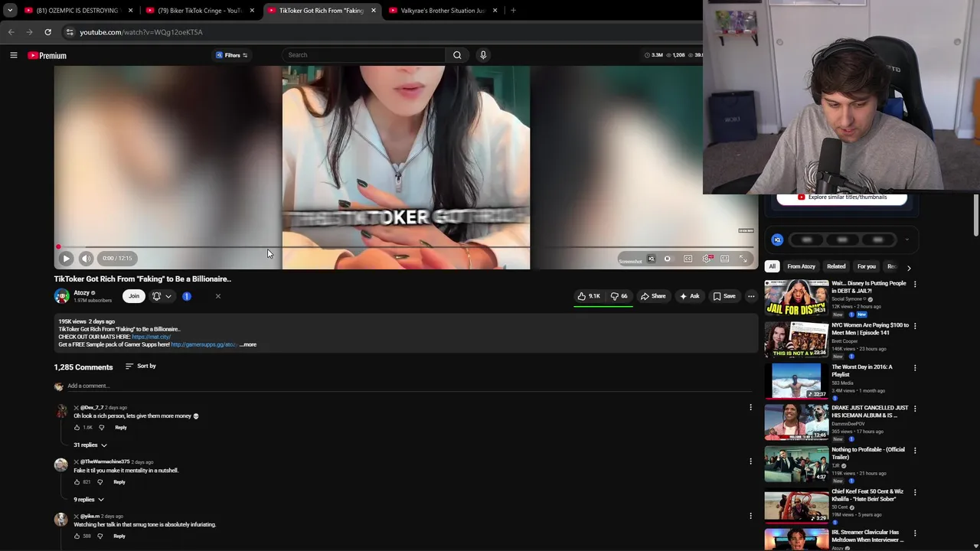This screenshot has height=551, width=980.
Task: Open the YouTube hamburger guide menu
Action: pos(14,55)
